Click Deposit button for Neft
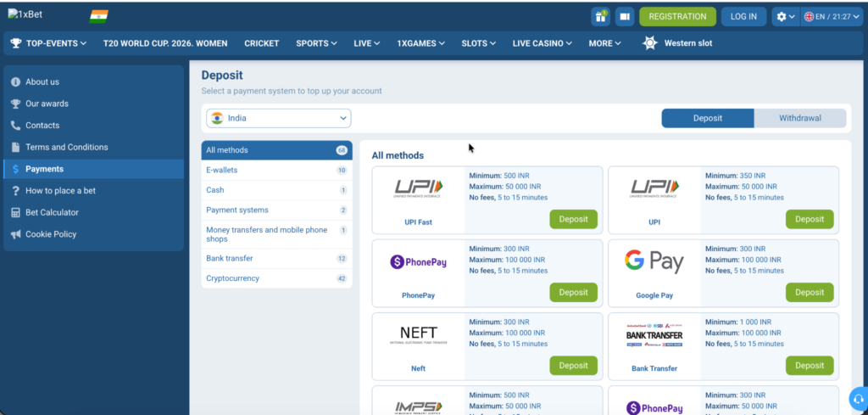 click(574, 365)
